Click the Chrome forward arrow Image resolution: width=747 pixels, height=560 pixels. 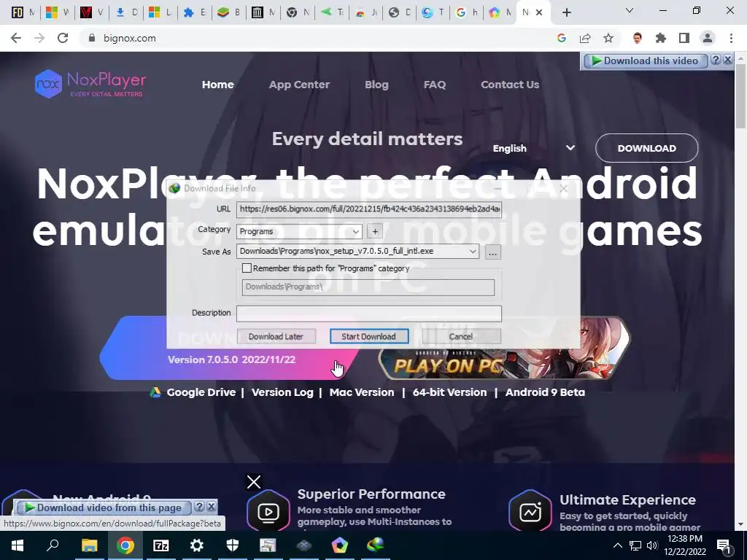(39, 38)
